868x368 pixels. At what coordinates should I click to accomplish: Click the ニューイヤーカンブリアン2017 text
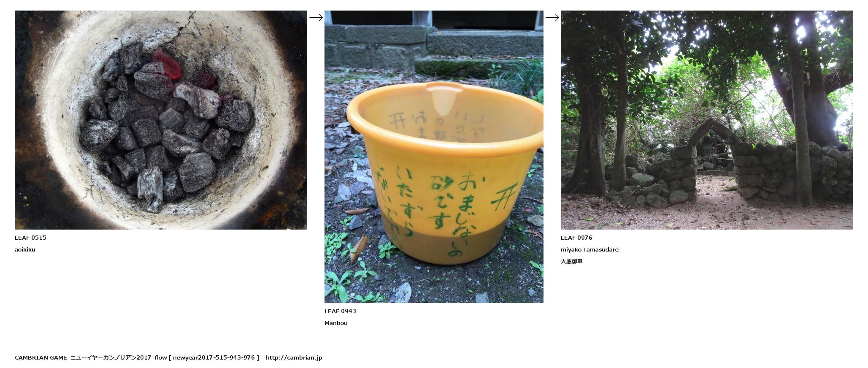coord(111,357)
